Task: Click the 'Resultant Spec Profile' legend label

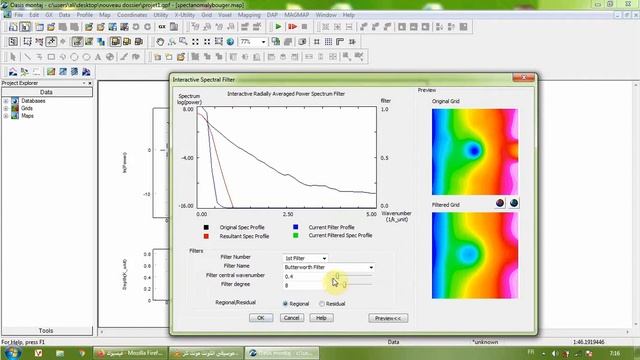Action: 244,236
